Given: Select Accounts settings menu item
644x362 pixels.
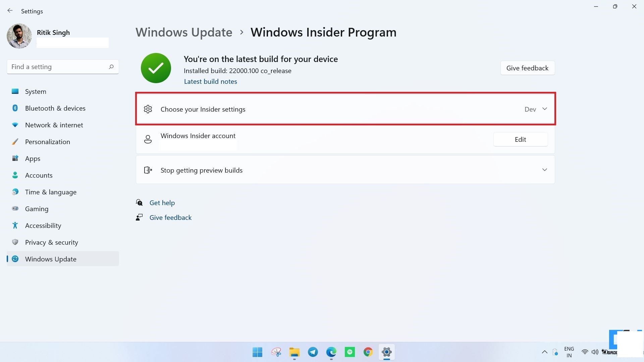Looking at the screenshot, I should point(39,175).
